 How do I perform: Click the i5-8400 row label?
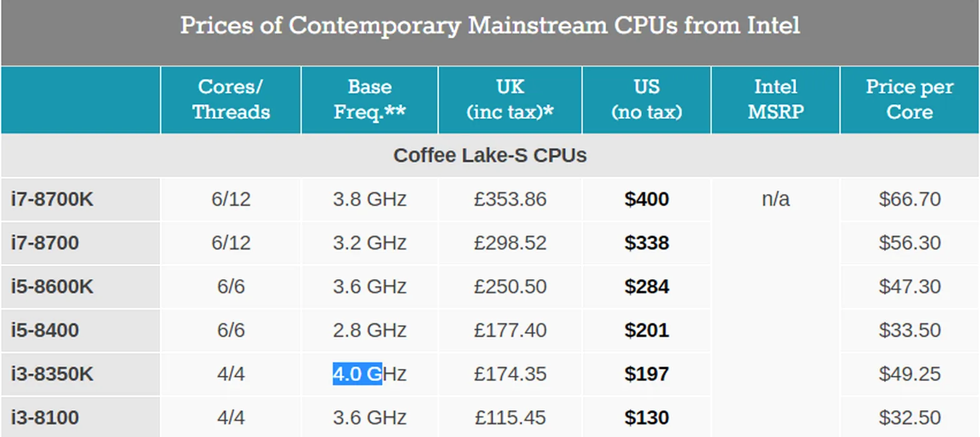45,330
